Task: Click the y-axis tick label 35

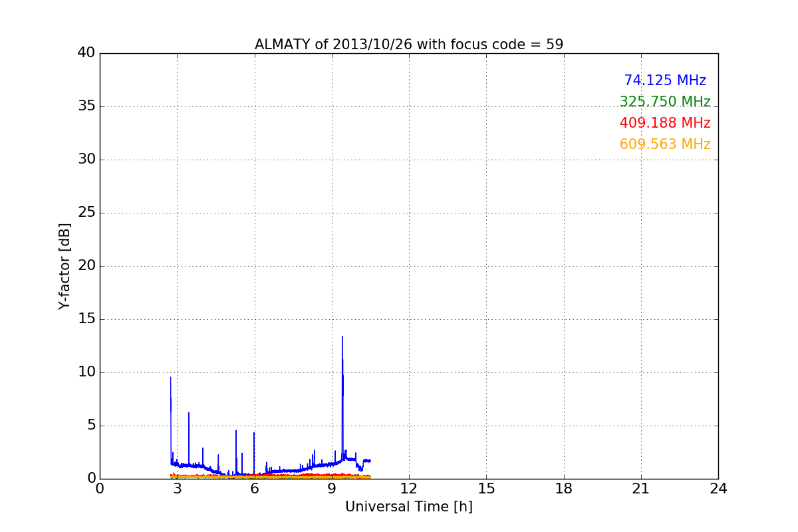Action: [x=86, y=106]
